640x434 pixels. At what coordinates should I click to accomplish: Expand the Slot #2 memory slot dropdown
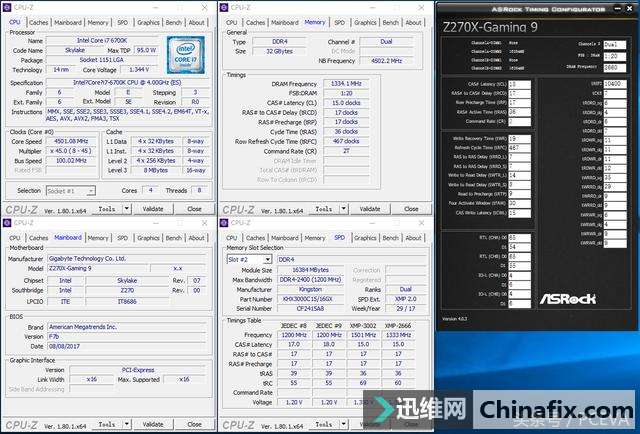[267, 259]
